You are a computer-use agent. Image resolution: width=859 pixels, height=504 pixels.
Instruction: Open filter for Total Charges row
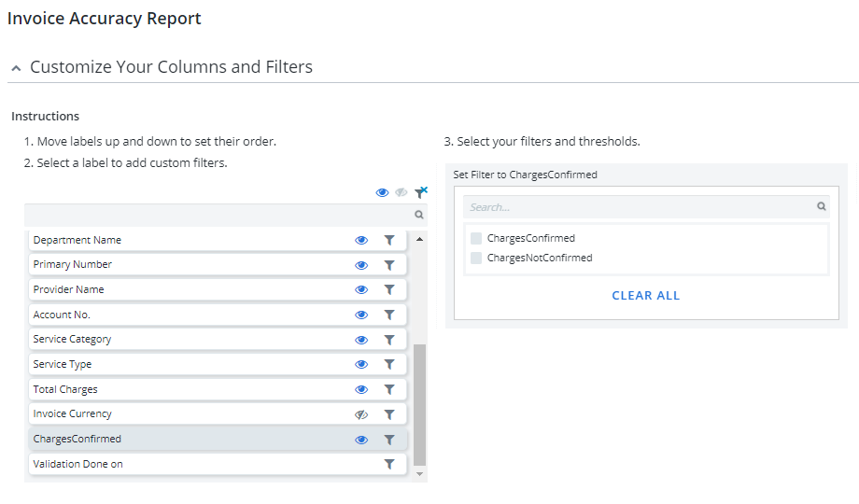click(x=389, y=389)
